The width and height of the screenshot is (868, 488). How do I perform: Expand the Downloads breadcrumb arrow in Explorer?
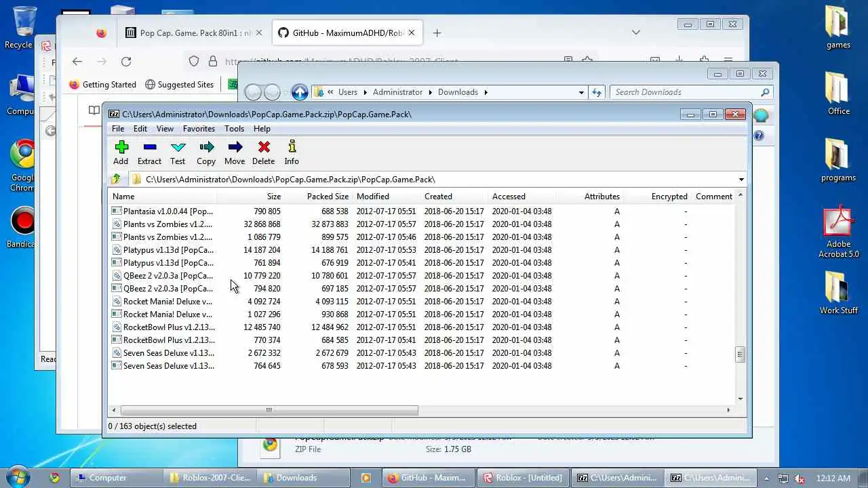tap(486, 92)
